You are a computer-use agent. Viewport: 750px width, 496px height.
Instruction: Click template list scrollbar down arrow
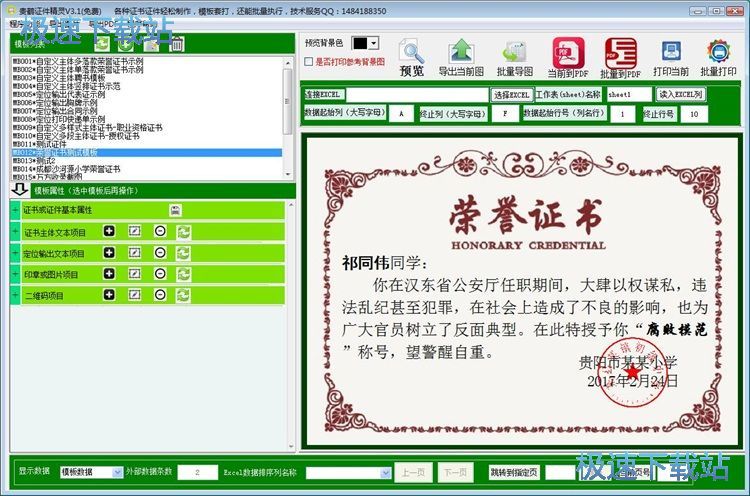point(288,175)
